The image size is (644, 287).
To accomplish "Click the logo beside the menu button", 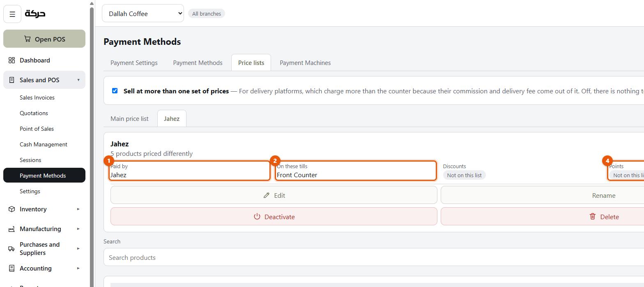I will pos(35,14).
